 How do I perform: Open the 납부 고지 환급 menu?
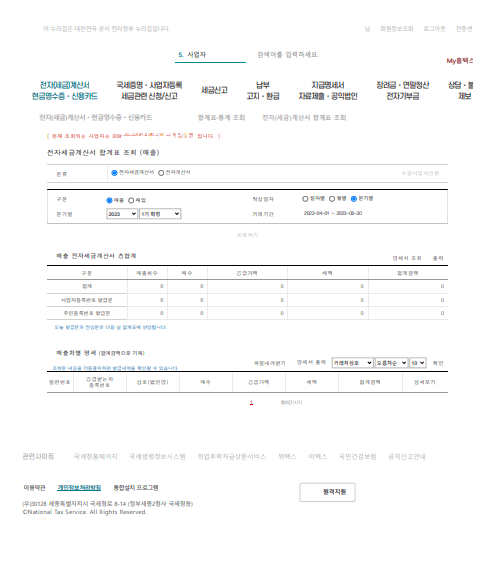coord(263,90)
